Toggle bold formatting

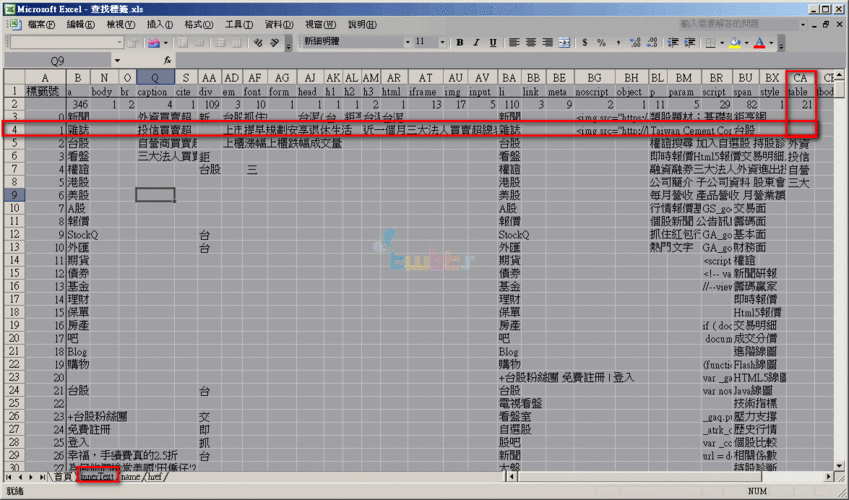460,42
